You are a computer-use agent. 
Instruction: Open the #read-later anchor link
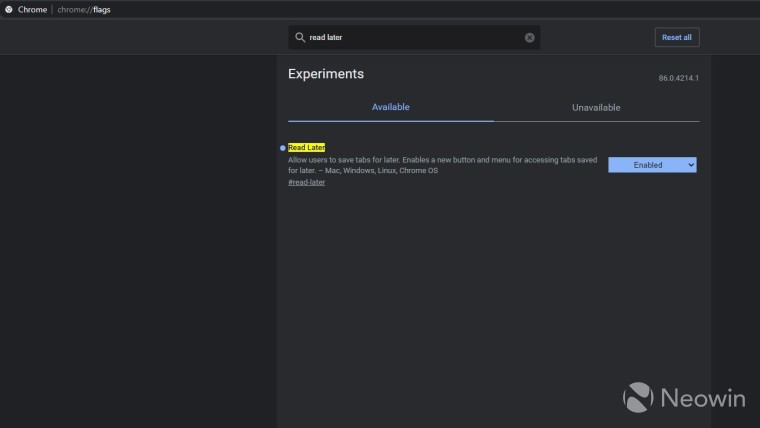[x=306, y=182]
